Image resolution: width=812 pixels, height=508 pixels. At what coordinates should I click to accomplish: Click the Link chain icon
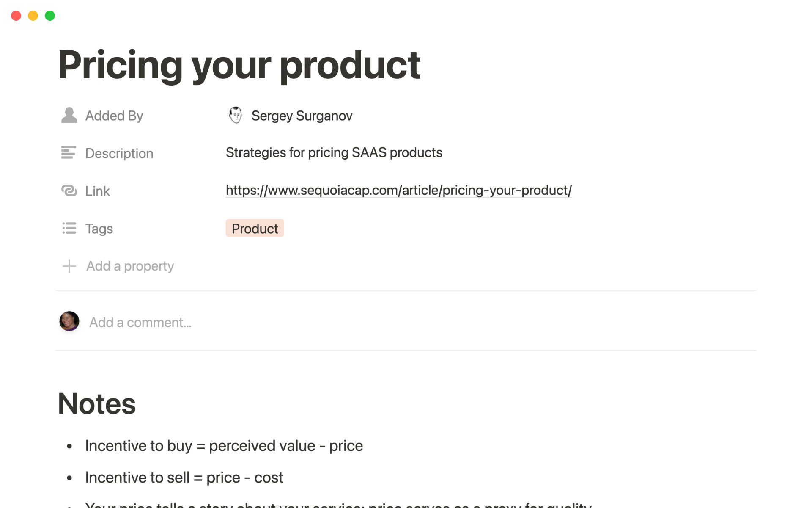pyautogui.click(x=69, y=190)
